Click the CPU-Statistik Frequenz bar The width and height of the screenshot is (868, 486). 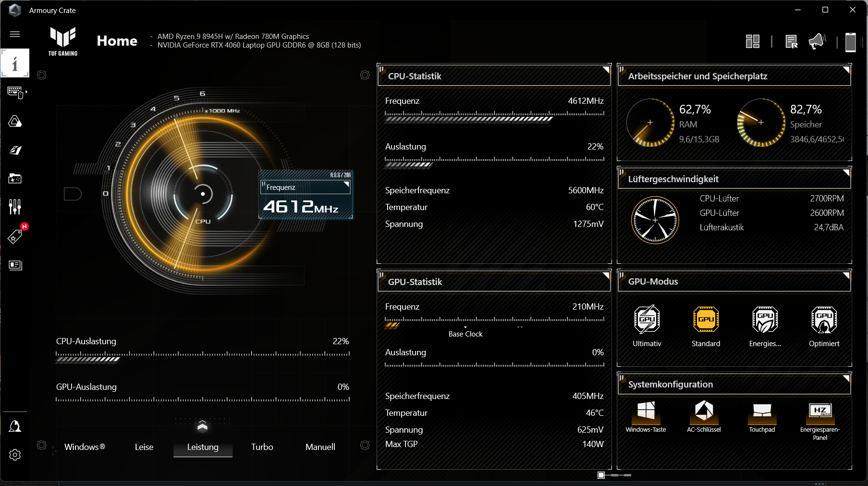(495, 117)
